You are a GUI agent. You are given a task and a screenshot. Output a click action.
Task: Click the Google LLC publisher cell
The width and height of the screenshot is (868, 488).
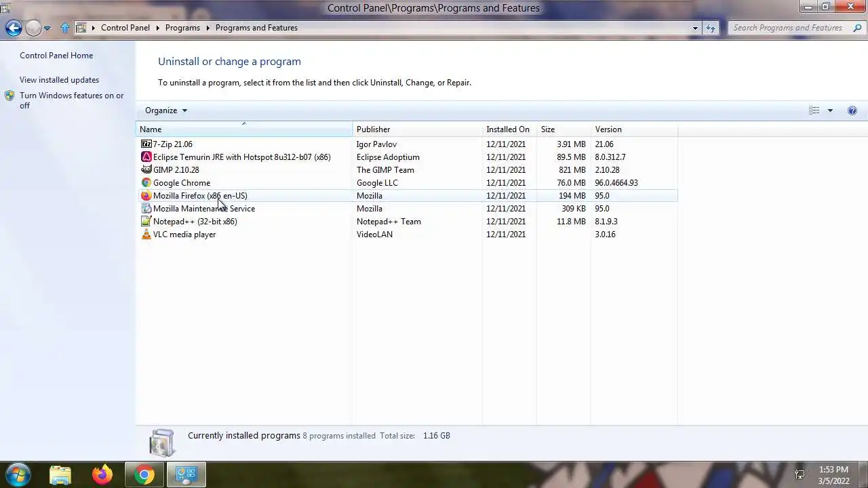click(x=377, y=182)
